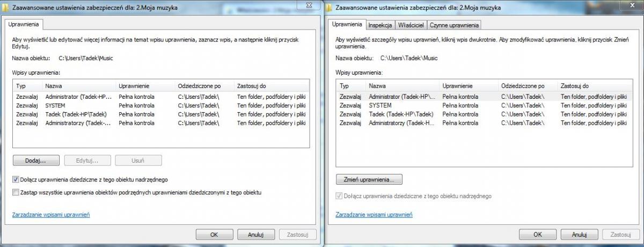Switch to Czynne uprawnienia tab
This screenshot has width=644, height=247.
(454, 25)
